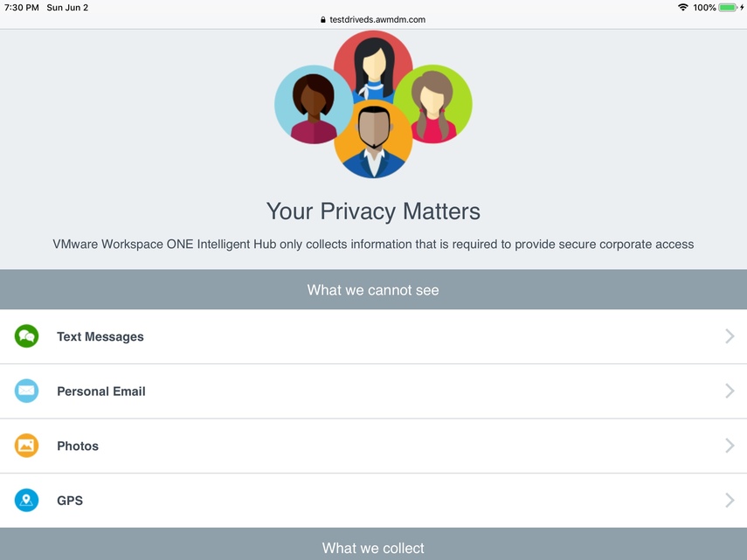The image size is (747, 560).
Task: Expand Personal Email using its right chevron
Action: [730, 391]
